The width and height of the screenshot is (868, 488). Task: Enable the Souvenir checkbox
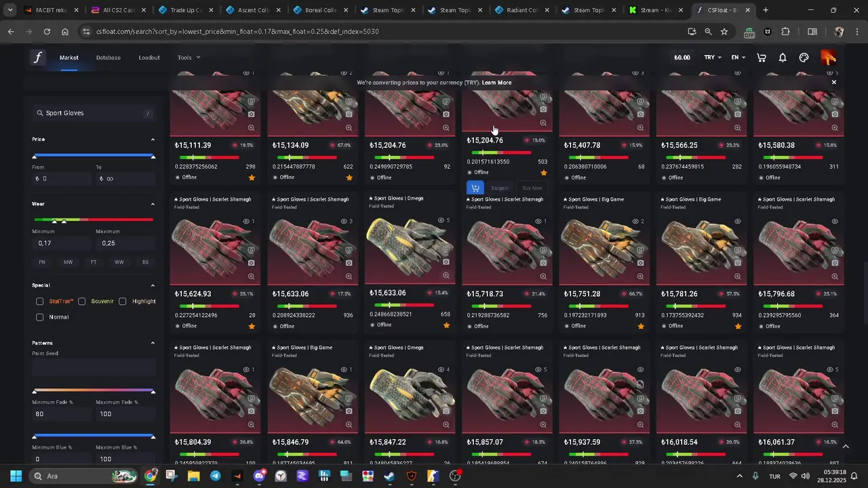(x=81, y=301)
